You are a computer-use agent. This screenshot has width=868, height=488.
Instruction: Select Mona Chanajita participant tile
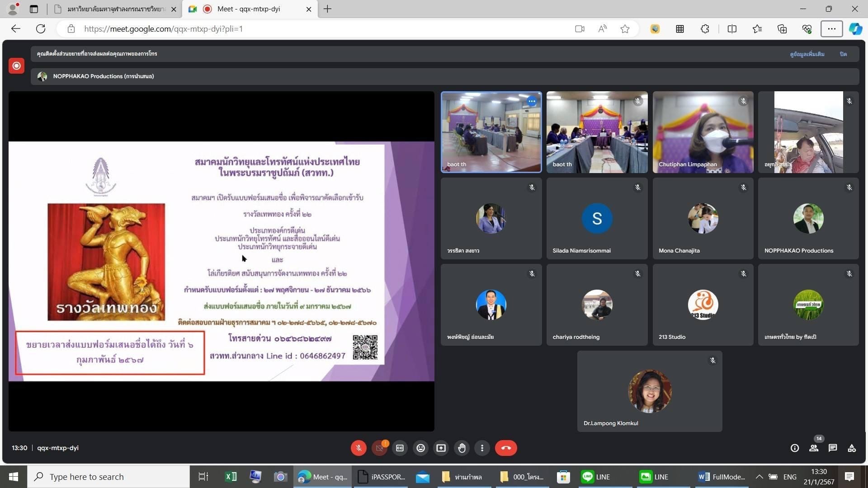click(x=703, y=218)
